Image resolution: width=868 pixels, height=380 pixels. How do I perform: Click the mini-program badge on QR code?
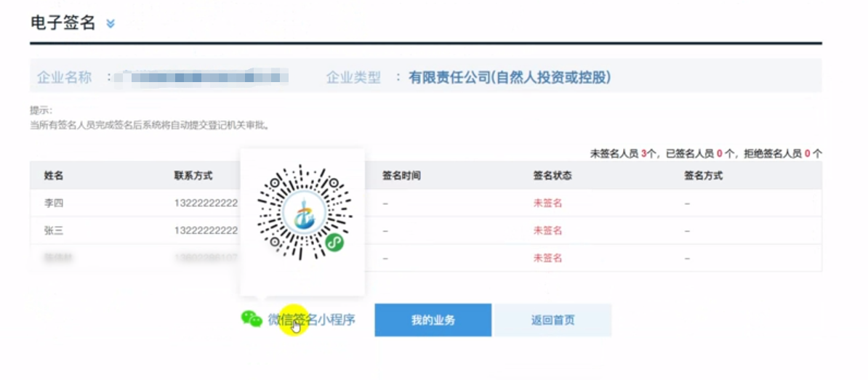click(x=334, y=242)
